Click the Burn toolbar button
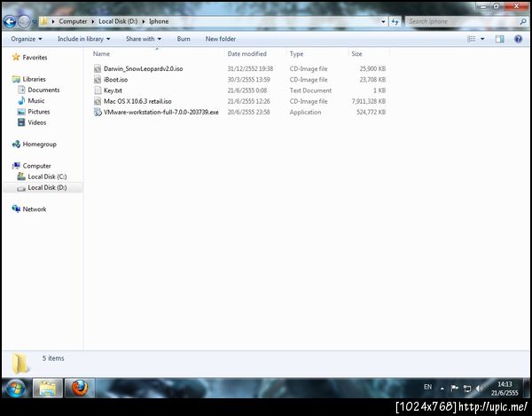532x416 pixels. click(x=184, y=39)
